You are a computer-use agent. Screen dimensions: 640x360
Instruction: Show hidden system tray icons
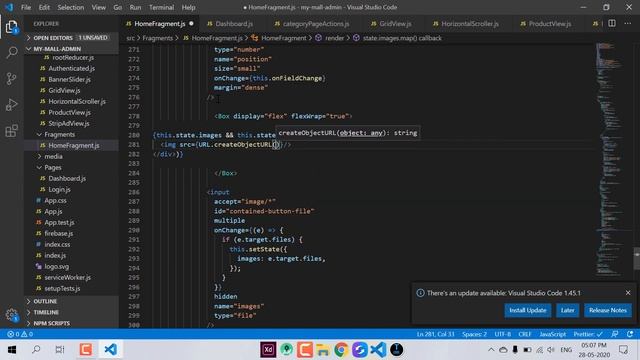(x=491, y=350)
